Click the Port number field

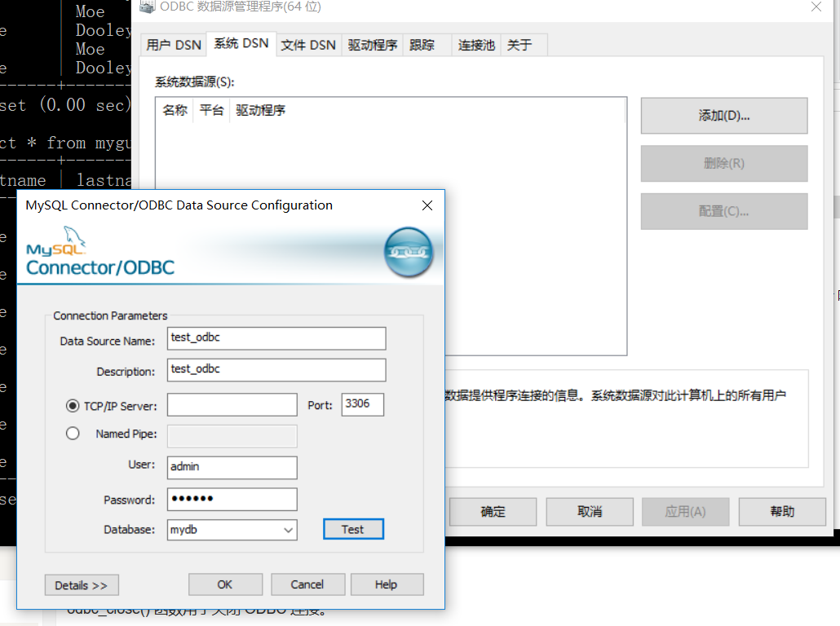click(362, 405)
